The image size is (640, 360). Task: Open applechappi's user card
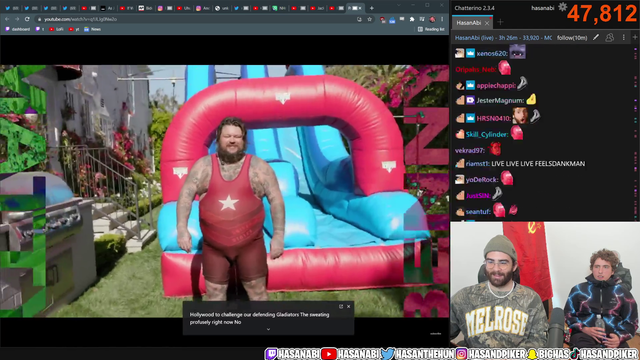(x=496, y=85)
